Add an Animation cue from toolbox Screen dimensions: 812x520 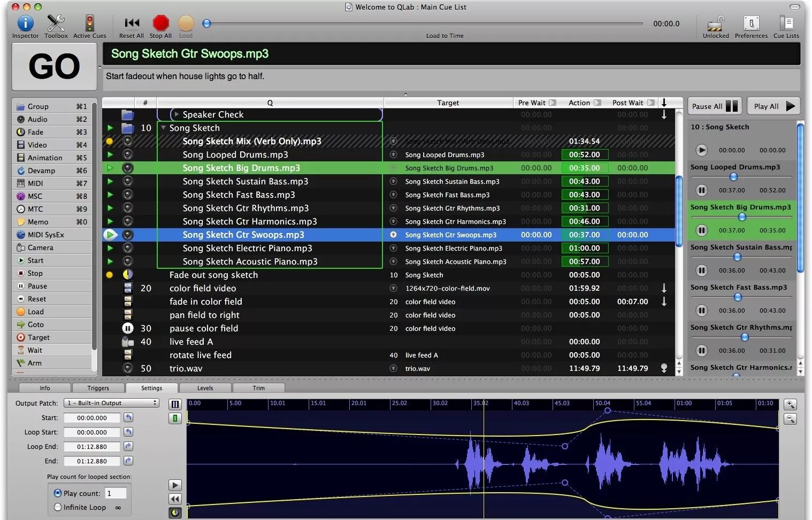pyautogui.click(x=52, y=158)
